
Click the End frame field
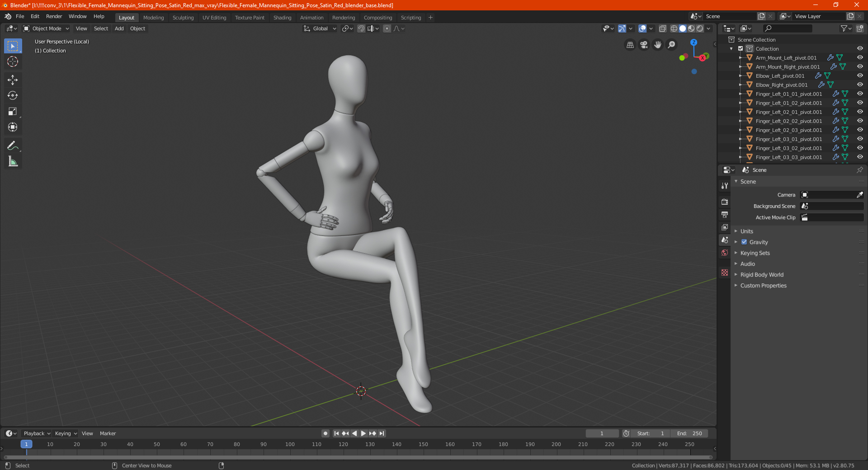coord(689,433)
